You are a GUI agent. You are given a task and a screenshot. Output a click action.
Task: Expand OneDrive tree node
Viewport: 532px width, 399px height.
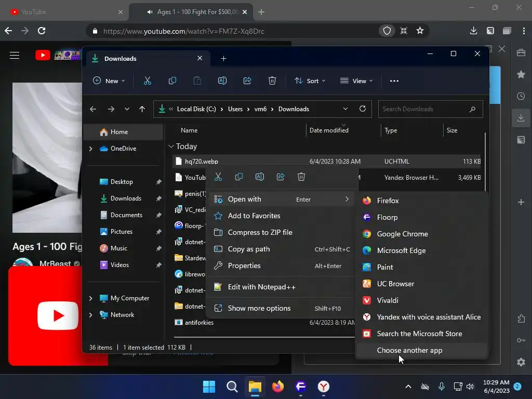coord(90,149)
